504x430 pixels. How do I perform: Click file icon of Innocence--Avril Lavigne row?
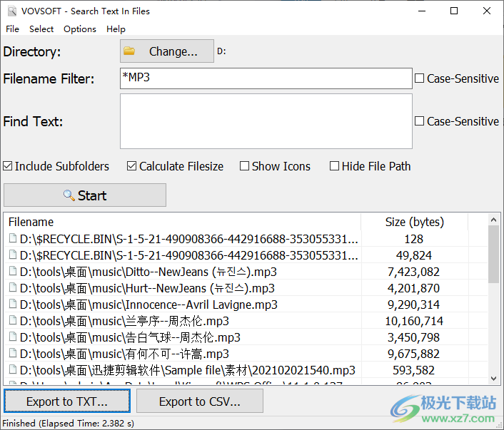coord(13,304)
